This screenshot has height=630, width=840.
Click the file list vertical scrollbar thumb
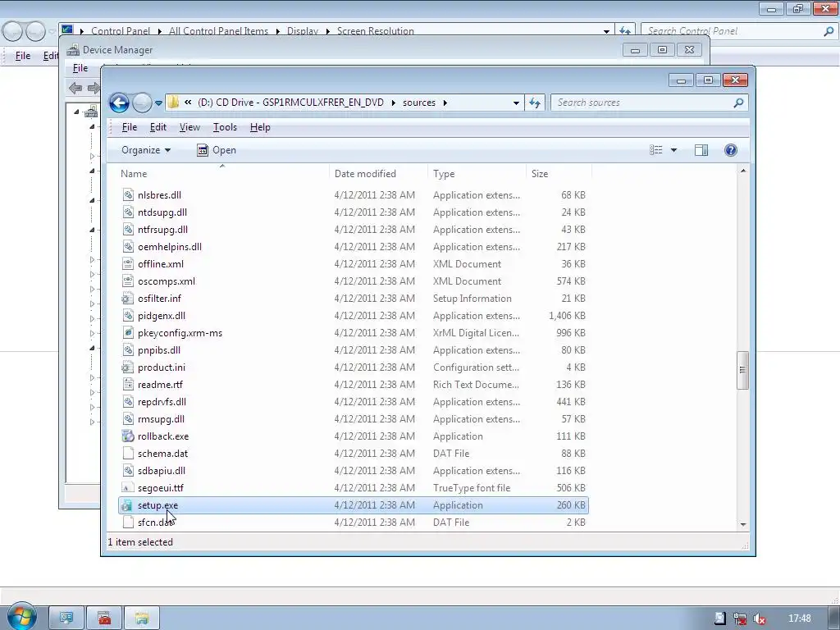(743, 370)
